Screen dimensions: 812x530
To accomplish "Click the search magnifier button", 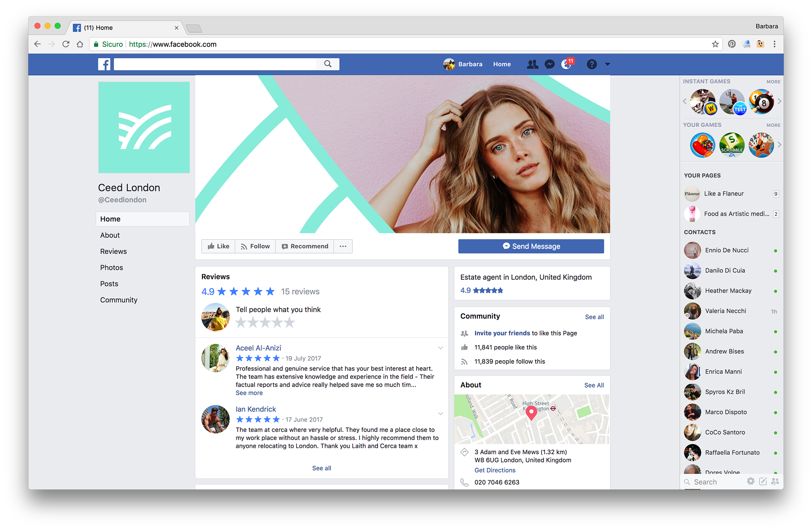I will click(x=328, y=64).
